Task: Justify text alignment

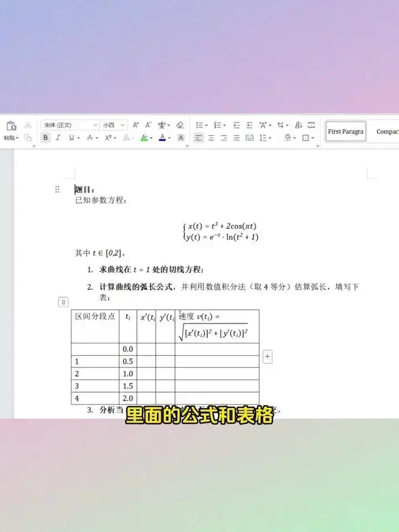Action: pos(237,138)
